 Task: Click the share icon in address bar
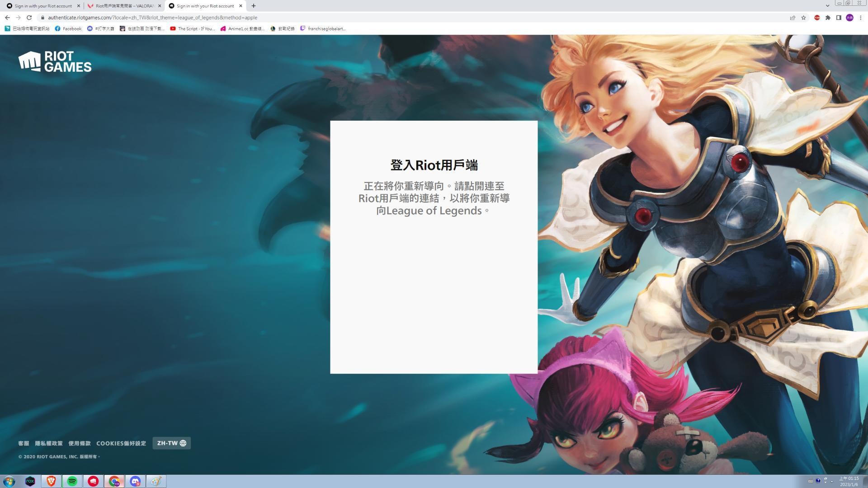click(x=793, y=18)
